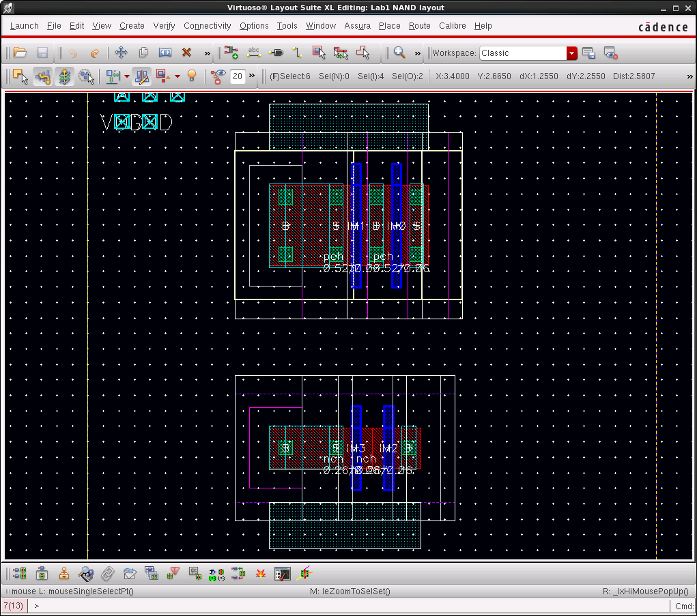Click the 7(13) log counter
This screenshot has width=697, height=616.
[x=14, y=606]
